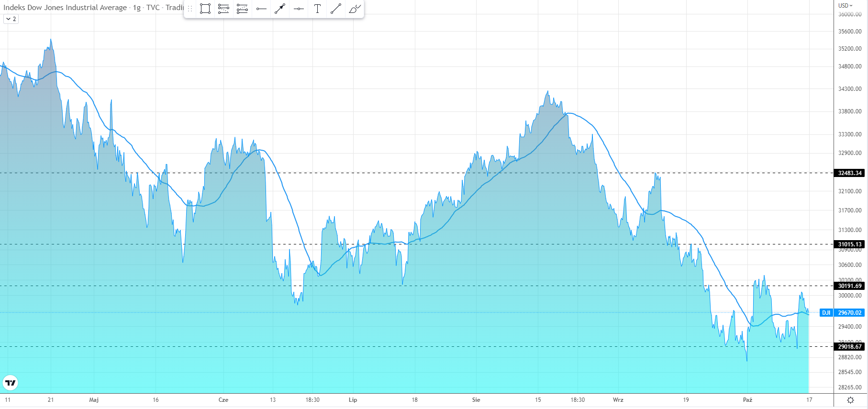Select the 29018.67 horizontal line label
The width and height of the screenshot is (868, 409).
[850, 347]
